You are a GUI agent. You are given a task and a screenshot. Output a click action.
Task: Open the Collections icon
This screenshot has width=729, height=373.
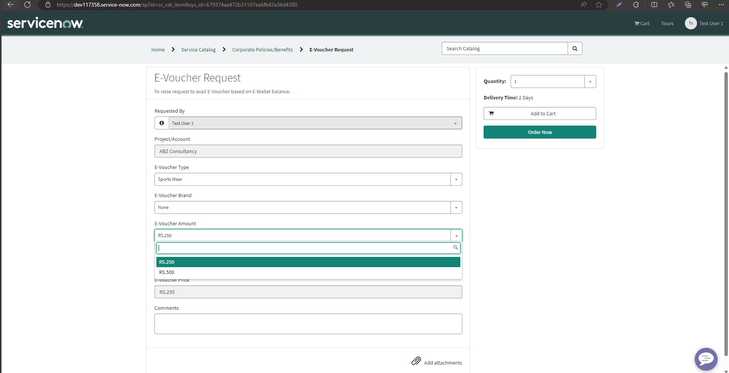pos(688,5)
